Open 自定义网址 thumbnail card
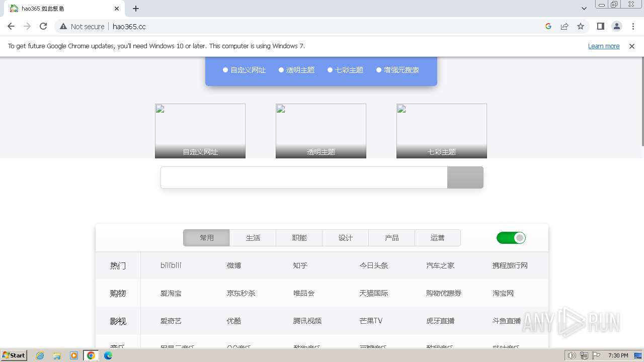This screenshot has height=362, width=644. click(200, 131)
